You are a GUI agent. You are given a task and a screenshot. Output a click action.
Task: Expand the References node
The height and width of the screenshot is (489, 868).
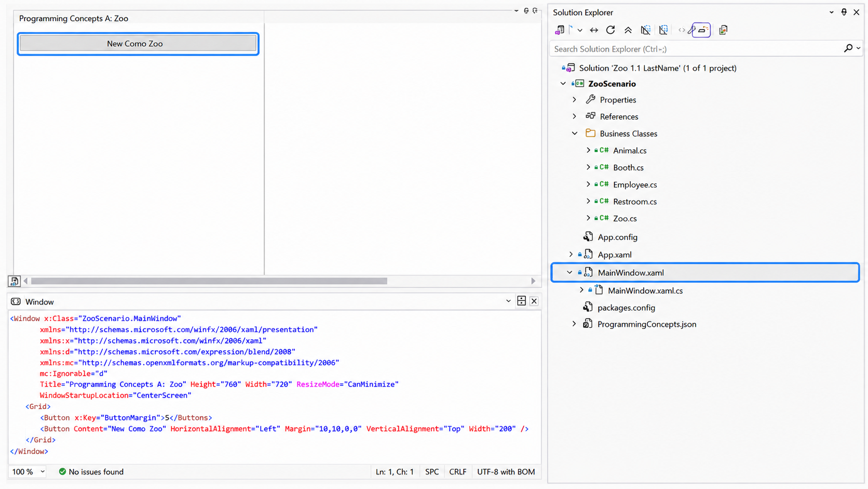(574, 116)
